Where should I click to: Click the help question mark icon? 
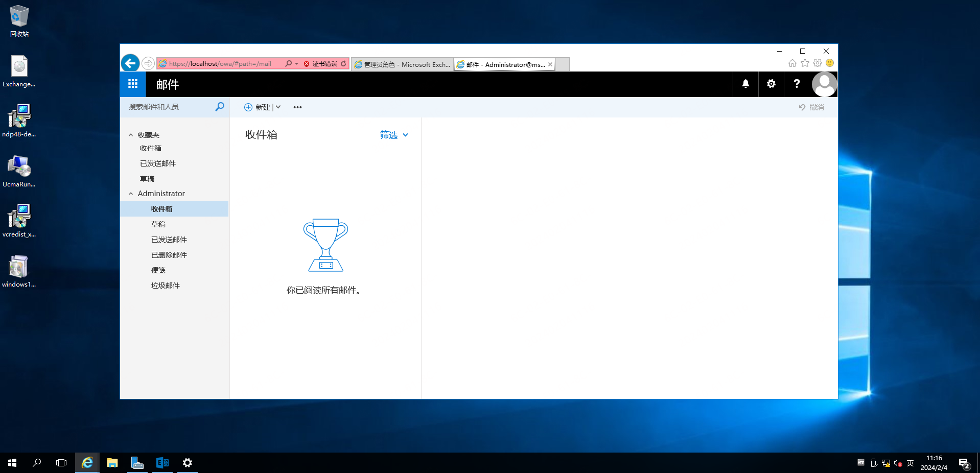[797, 84]
